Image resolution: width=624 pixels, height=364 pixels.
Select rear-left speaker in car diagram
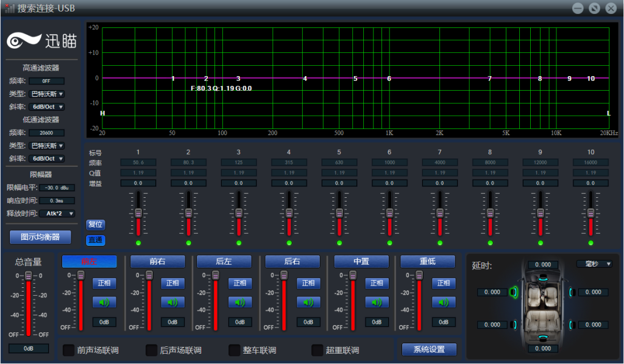[514, 324]
